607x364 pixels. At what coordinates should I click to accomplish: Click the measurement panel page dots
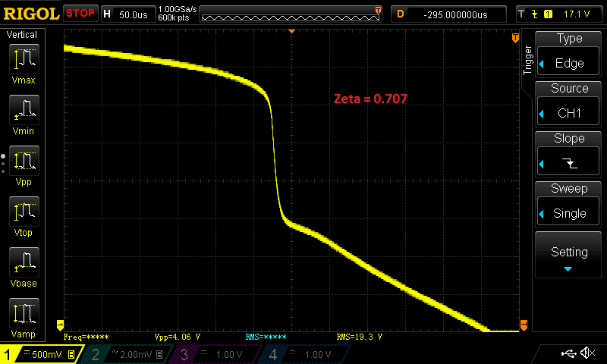(3, 164)
